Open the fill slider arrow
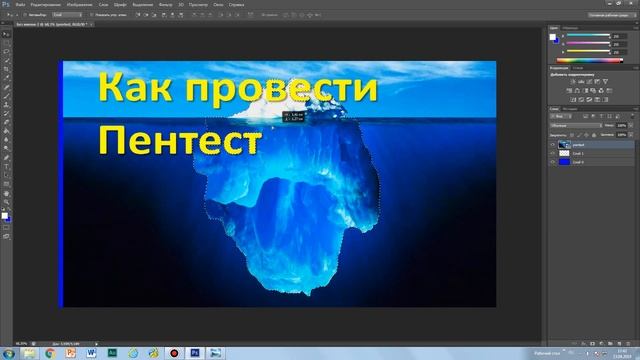 (x=631, y=135)
